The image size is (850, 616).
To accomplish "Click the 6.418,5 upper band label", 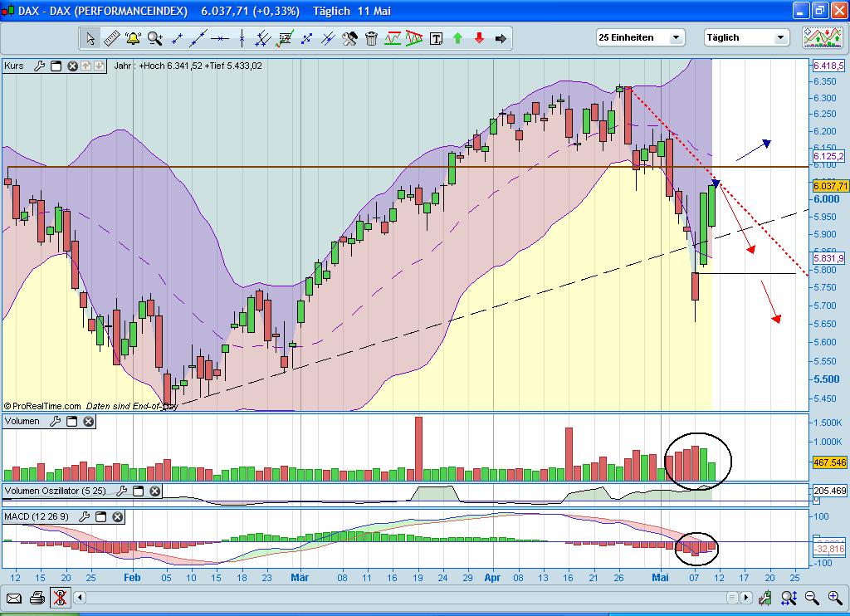I will click(x=829, y=66).
